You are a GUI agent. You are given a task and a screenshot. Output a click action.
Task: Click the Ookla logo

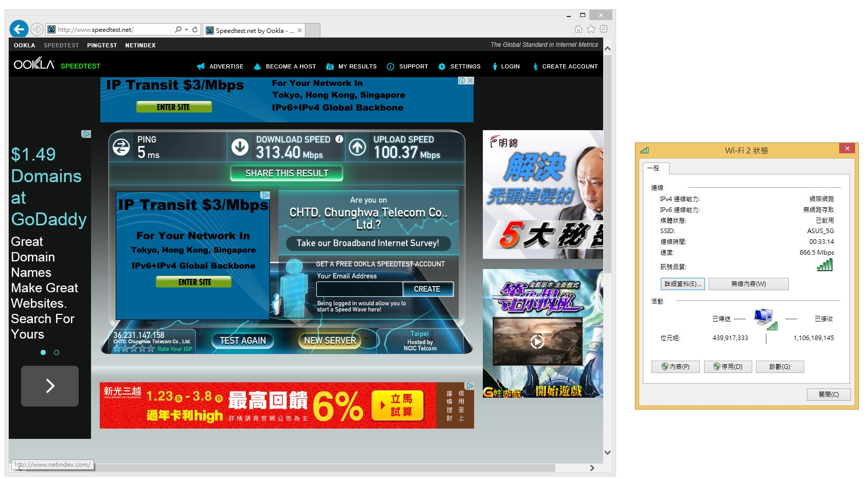pyautogui.click(x=34, y=64)
